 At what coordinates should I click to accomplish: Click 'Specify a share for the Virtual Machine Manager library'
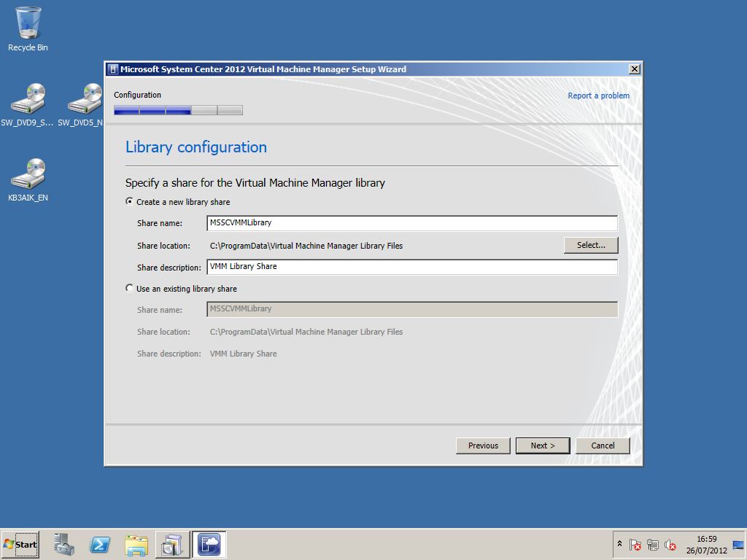tap(255, 183)
